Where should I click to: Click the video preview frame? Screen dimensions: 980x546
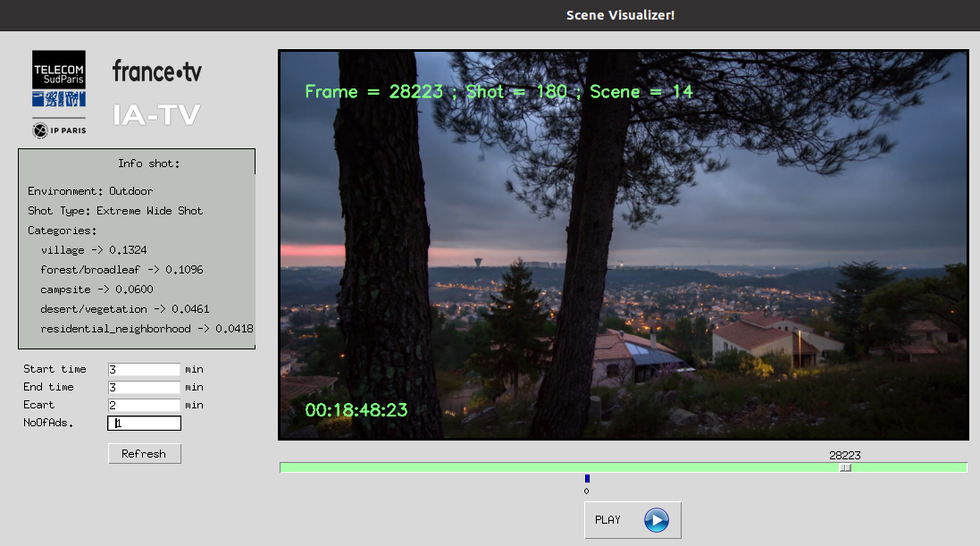(624, 245)
